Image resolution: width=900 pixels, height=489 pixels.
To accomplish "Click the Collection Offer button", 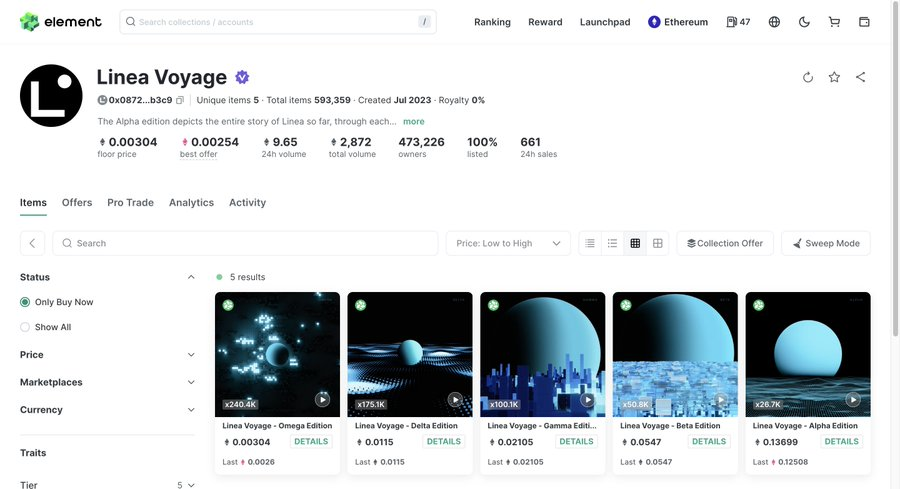I will [x=725, y=243].
